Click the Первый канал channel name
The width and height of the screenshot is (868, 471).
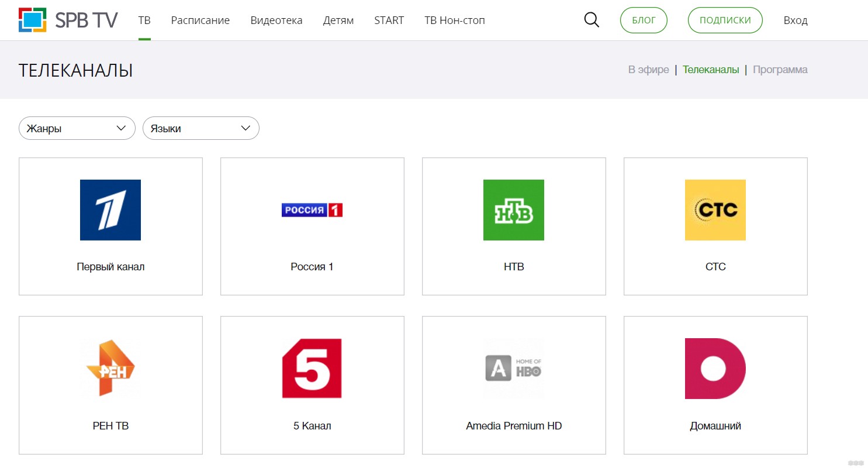110,267
